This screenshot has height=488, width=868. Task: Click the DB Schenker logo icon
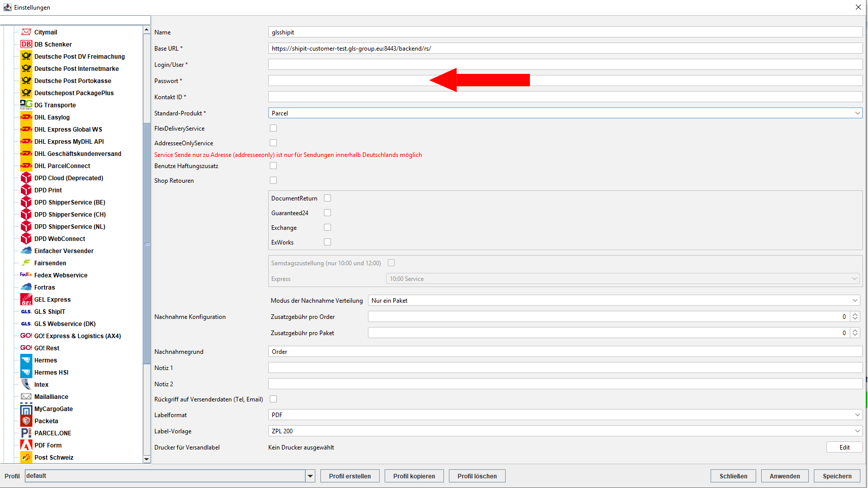click(x=26, y=44)
